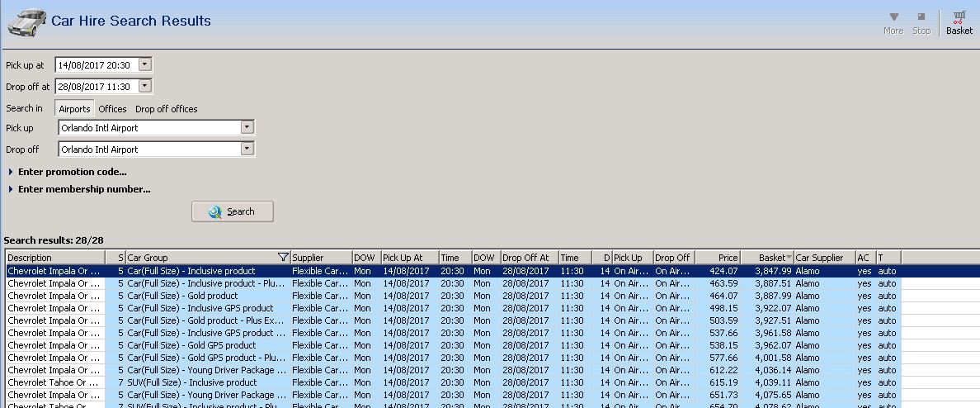Select the Airports search tab
The width and height of the screenshot is (980, 408).
[x=74, y=109]
